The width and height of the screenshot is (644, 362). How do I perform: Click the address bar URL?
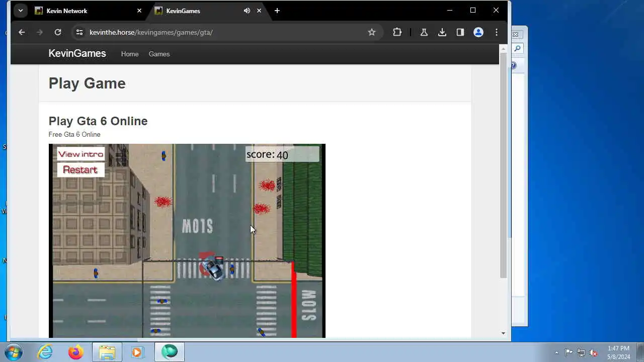tap(151, 32)
